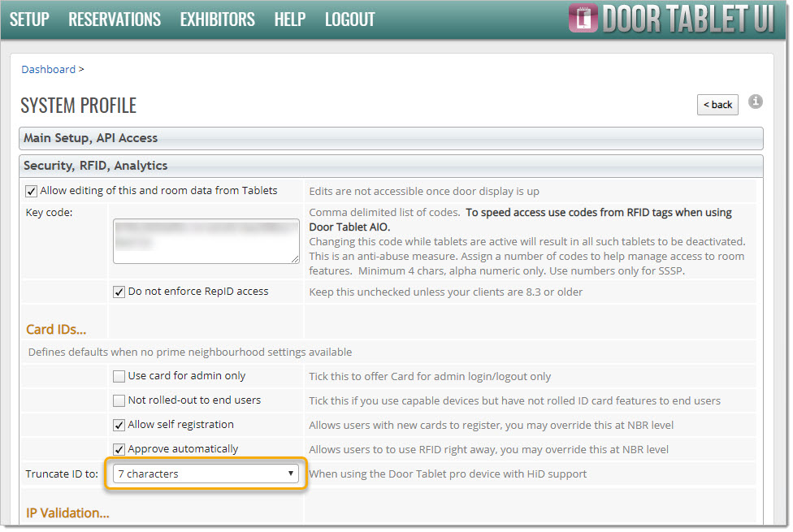Click the Door Tablet logo icon
This screenshot has width=793, height=532.
[583, 19]
